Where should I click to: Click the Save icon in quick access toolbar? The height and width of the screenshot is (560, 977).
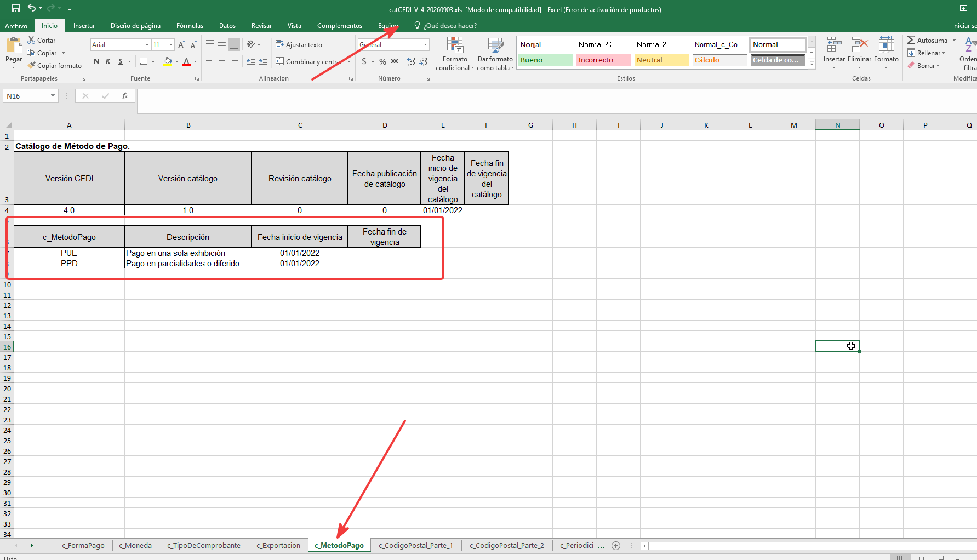(x=15, y=8)
